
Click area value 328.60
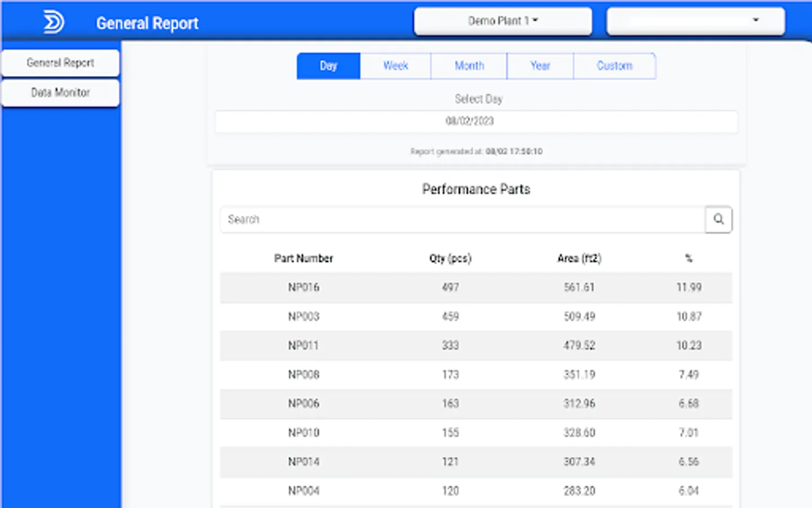tap(579, 433)
